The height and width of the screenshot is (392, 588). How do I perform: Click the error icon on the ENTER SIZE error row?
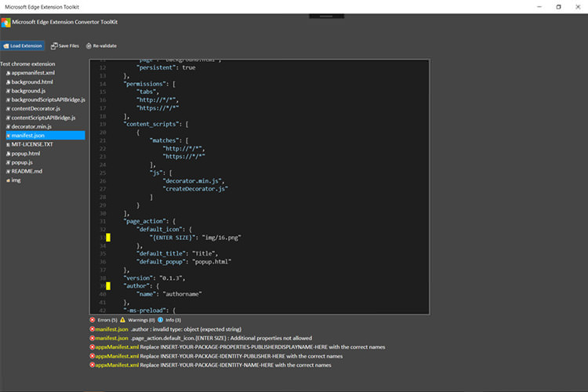[93, 339]
